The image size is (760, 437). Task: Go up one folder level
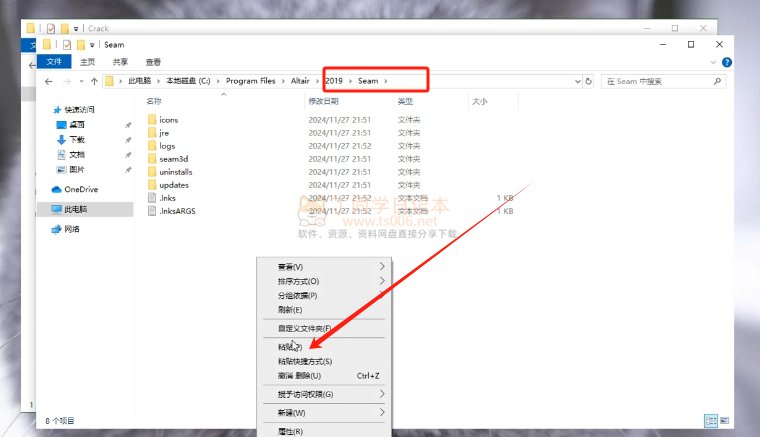94,81
